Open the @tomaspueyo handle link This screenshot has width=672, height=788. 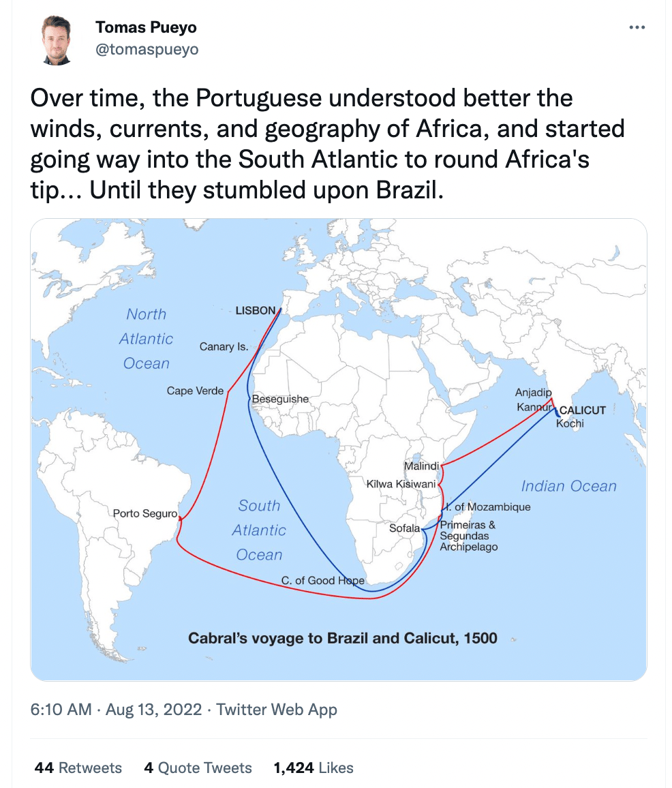coord(147,49)
